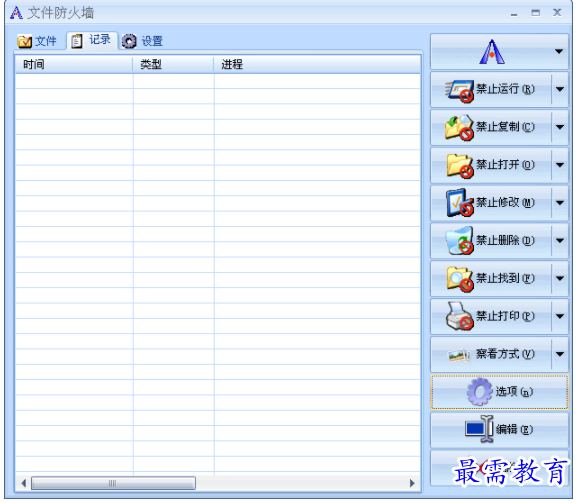
Task: Expand the 禁止打印 dropdown arrow
Action: point(560,316)
